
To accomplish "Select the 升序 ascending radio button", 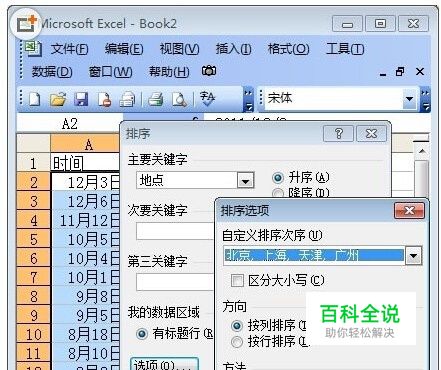I will pos(277,178).
